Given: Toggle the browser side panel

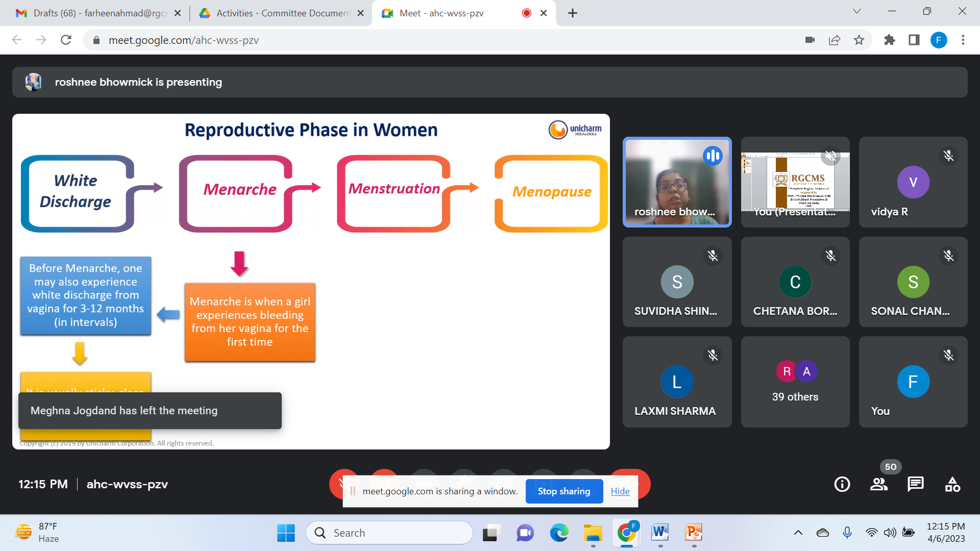Looking at the screenshot, I should [914, 40].
